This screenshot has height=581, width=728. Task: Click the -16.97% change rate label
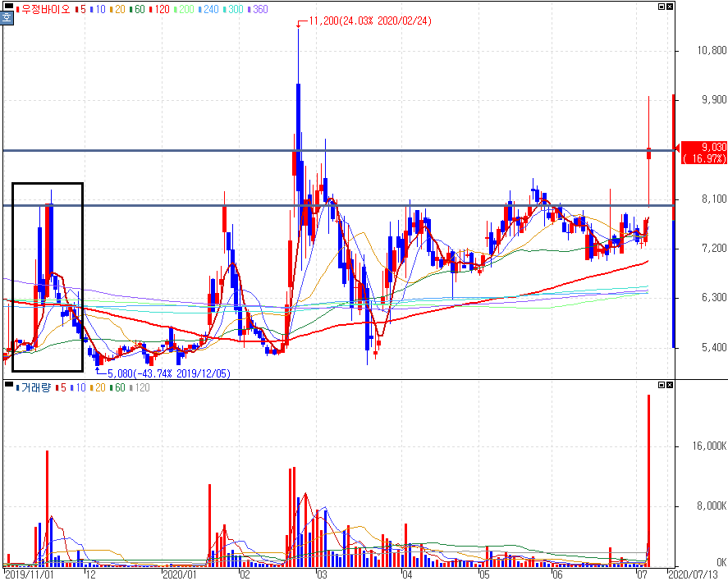[x=704, y=158]
